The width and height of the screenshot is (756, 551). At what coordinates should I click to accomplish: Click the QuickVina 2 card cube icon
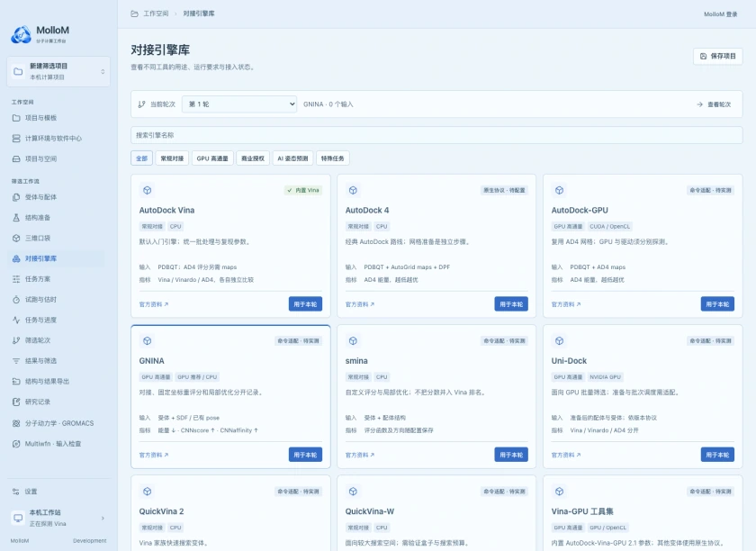pos(147,492)
